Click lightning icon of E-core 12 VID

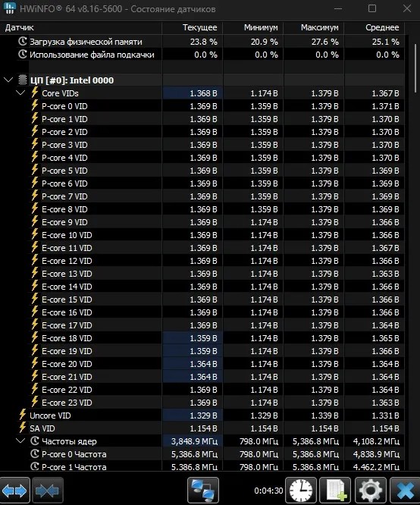(x=35, y=260)
